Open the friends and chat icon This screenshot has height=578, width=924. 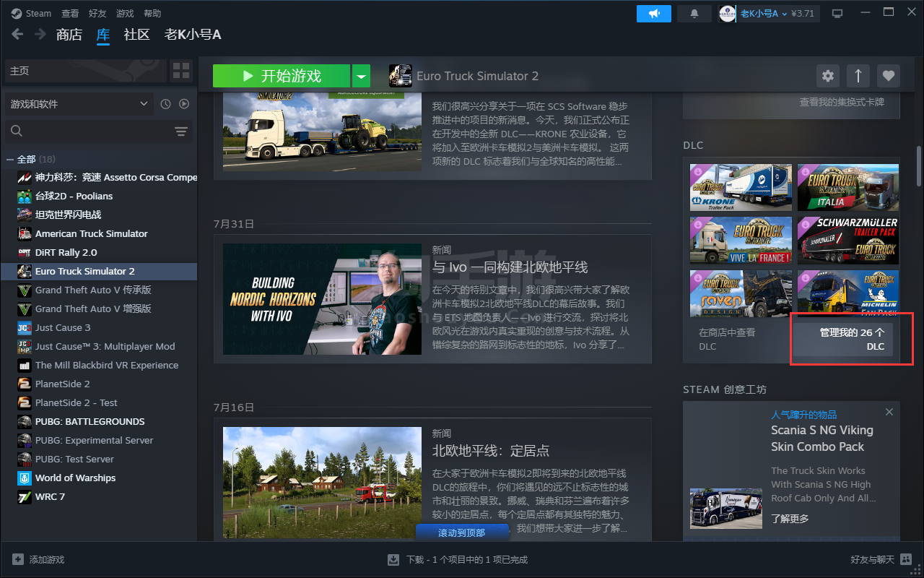click(x=906, y=559)
